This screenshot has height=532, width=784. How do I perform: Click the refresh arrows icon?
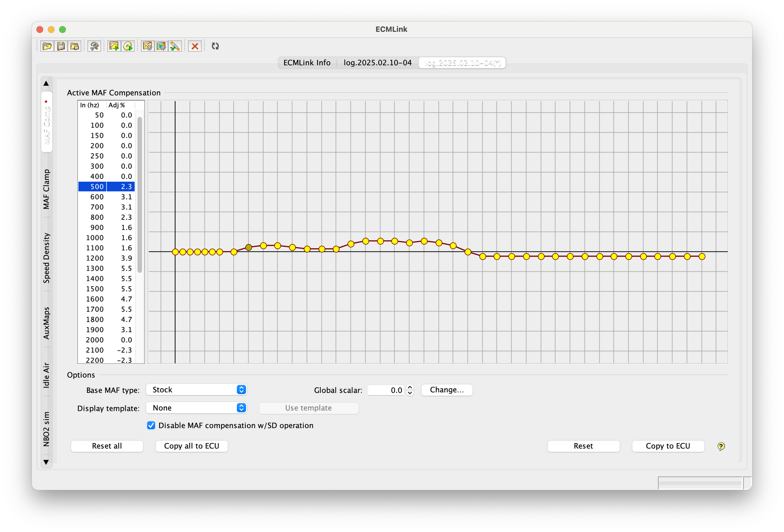[x=215, y=46]
